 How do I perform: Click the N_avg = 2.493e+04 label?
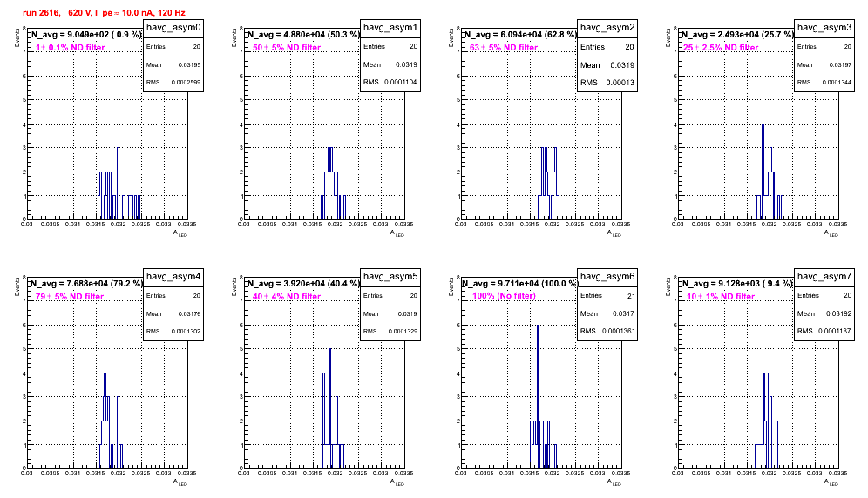(x=737, y=35)
